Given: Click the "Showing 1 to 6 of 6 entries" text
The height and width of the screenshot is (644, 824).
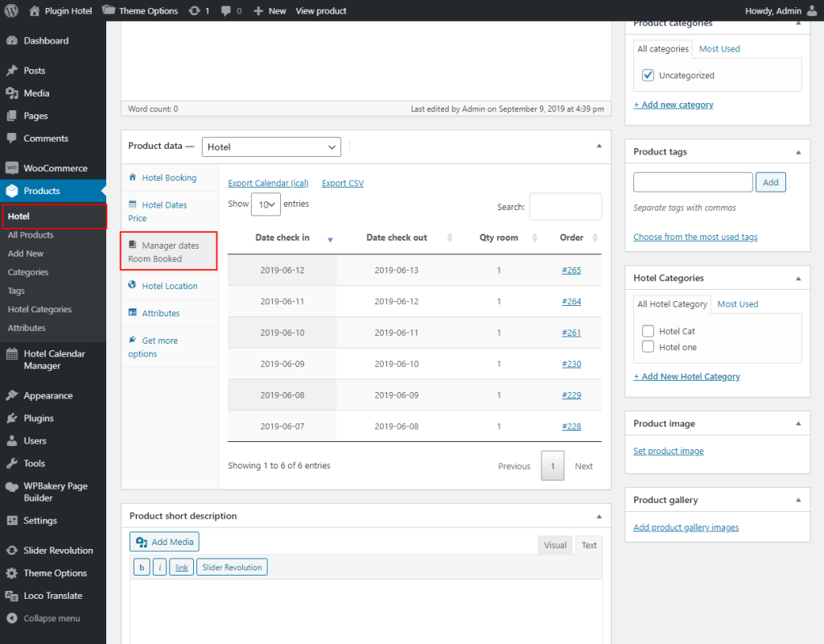Looking at the screenshot, I should (x=279, y=466).
